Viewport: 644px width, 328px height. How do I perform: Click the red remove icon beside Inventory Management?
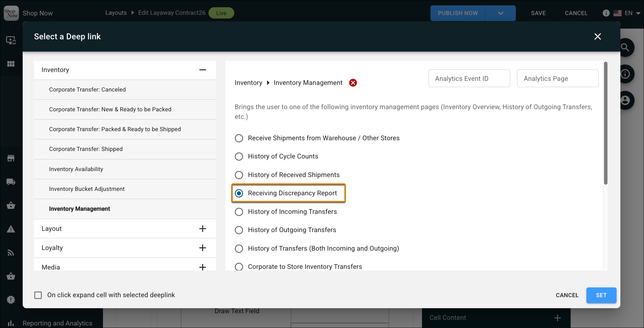[353, 83]
